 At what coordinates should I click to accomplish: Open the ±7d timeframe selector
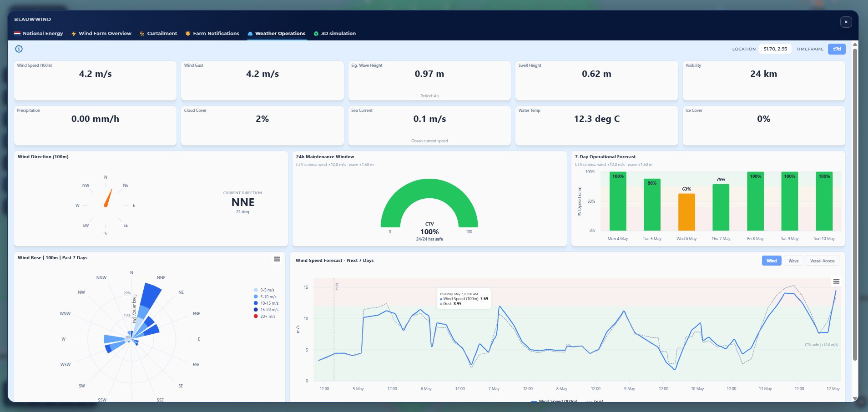click(x=837, y=49)
